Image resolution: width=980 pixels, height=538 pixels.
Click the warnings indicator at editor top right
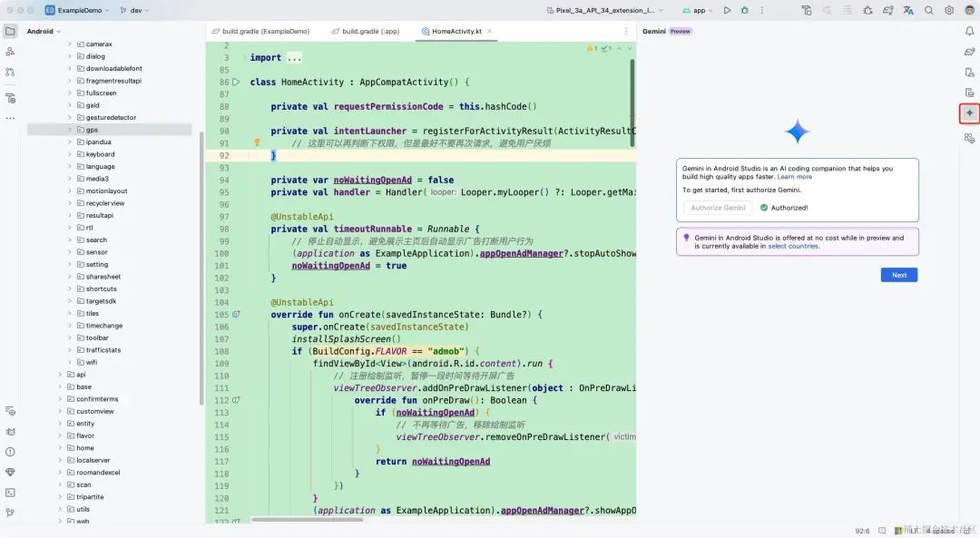pyautogui.click(x=592, y=48)
